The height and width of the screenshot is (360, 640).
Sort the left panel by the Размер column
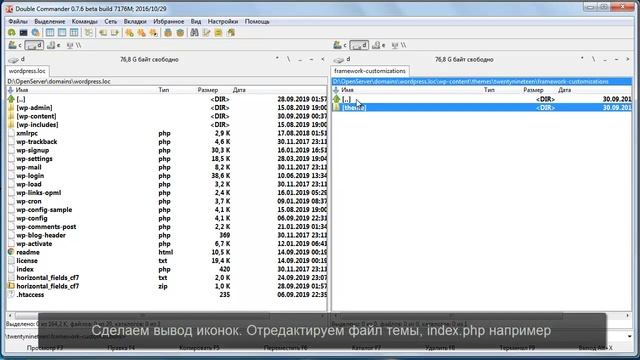pos(208,90)
